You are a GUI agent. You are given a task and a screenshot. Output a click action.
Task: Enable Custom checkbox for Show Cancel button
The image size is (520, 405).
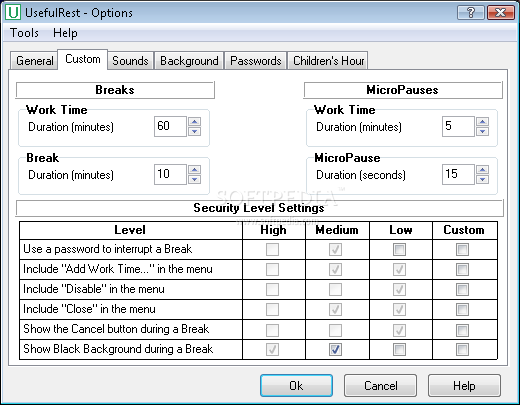click(462, 330)
